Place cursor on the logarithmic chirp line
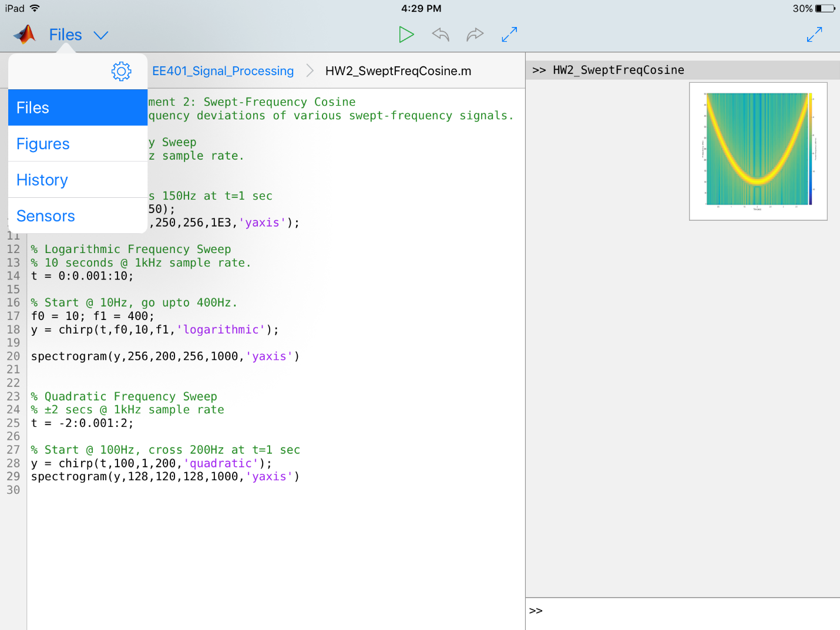The height and width of the screenshot is (630, 840). pyautogui.click(x=155, y=329)
